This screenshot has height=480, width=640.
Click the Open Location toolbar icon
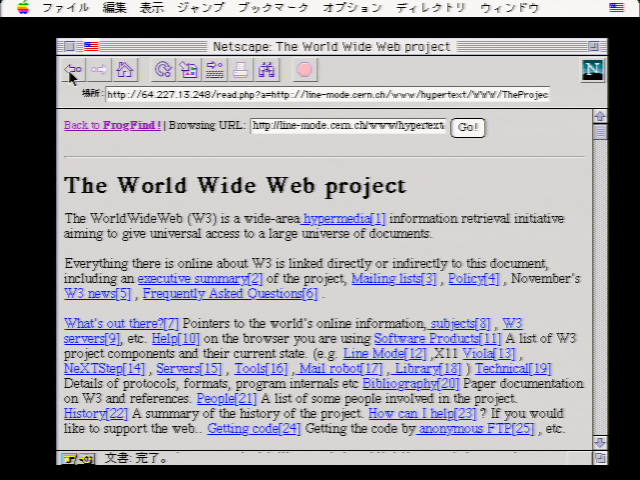215,70
